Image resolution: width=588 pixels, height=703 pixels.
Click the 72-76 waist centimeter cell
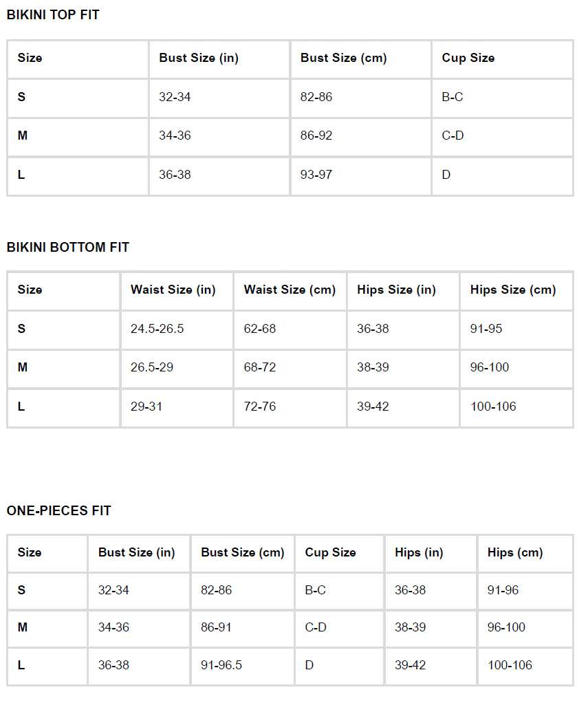[x=260, y=407]
